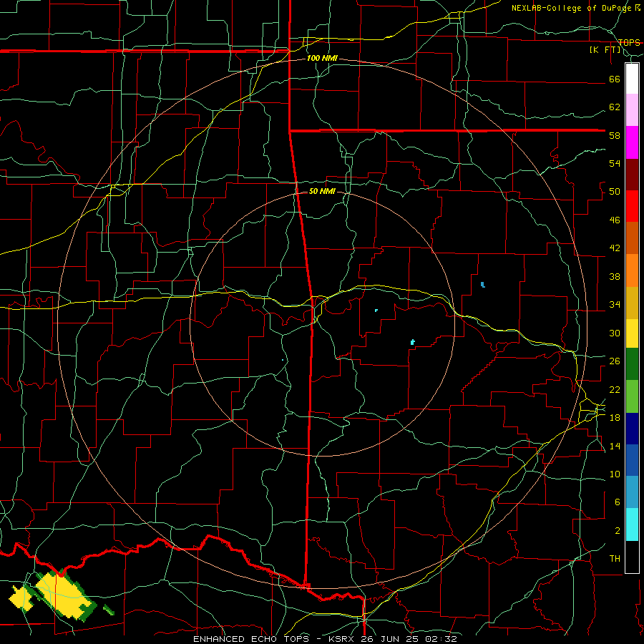Image resolution: width=644 pixels, height=644 pixels.
Task: Select the cyan legend swatch near 2
Action: pyautogui.click(x=632, y=525)
